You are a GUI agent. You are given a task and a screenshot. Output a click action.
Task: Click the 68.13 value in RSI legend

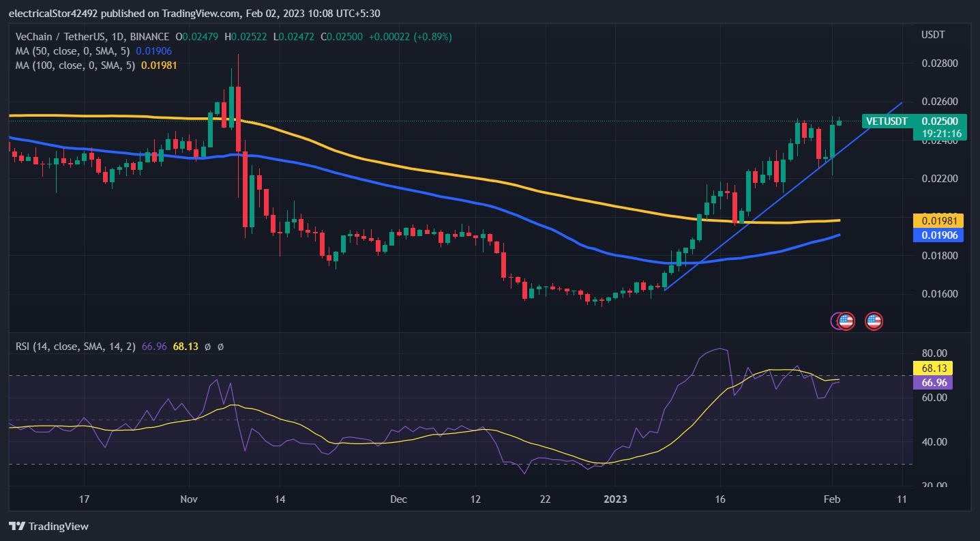point(185,347)
